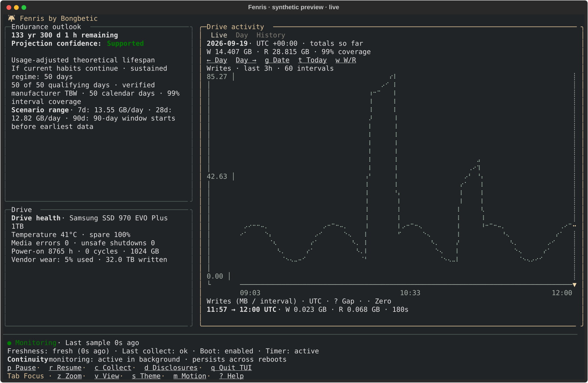Switch to the Live tab

[219, 35]
